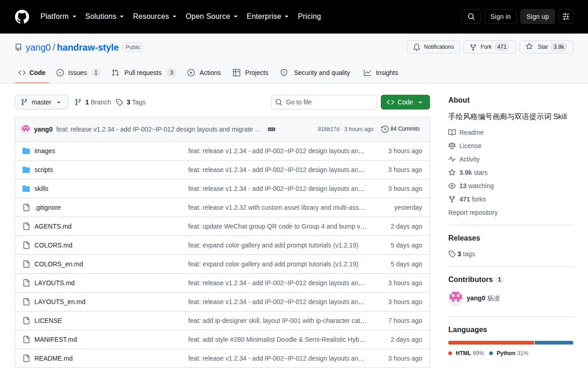Click the Sign up button
This screenshot has width=588, height=368.
click(537, 17)
